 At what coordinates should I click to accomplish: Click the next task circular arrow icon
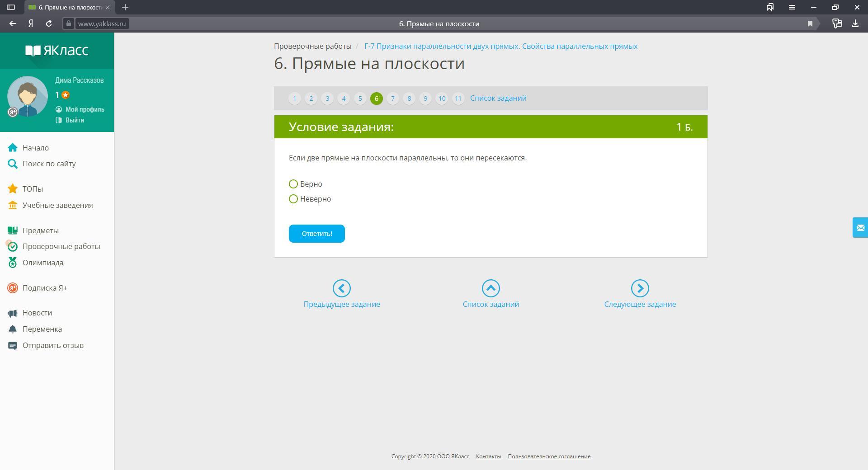640,288
